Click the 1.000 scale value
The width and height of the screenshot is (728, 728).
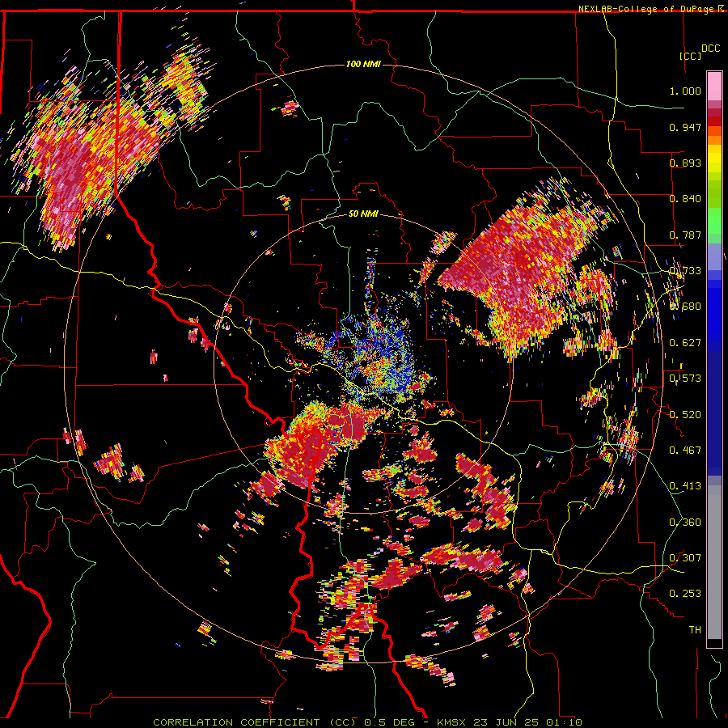pos(685,91)
